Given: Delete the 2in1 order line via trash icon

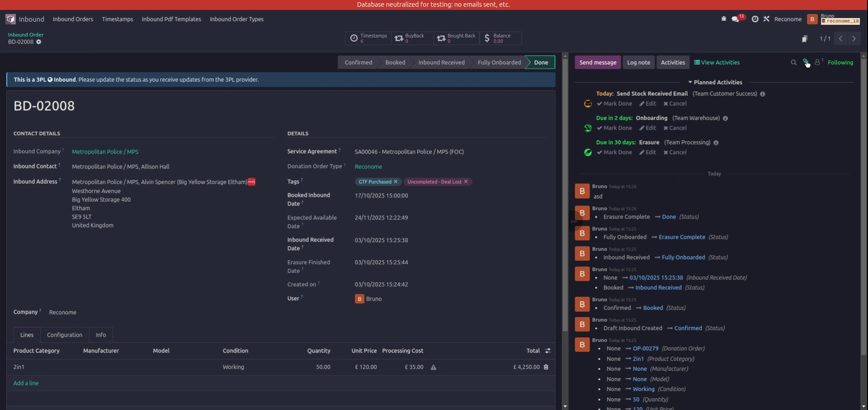Looking at the screenshot, I should pos(546,367).
